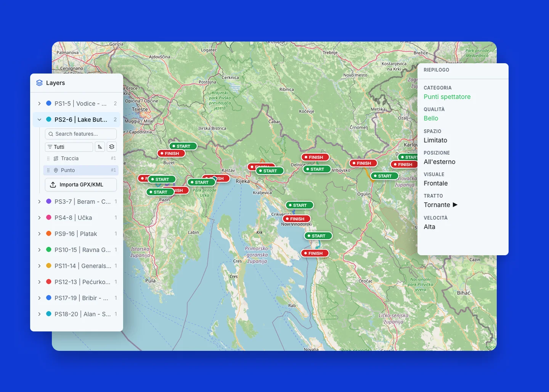Click the FINISH marker just above Buzet

coord(171,154)
